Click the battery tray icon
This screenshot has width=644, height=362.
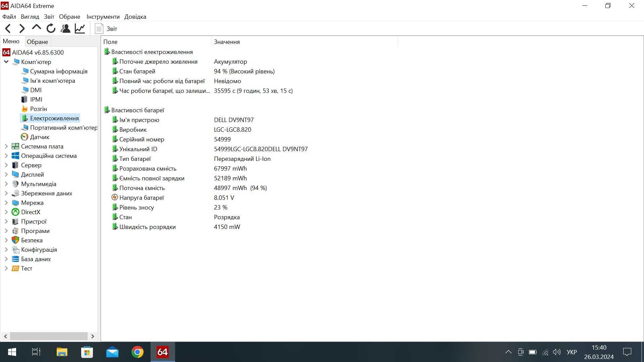coord(533,352)
